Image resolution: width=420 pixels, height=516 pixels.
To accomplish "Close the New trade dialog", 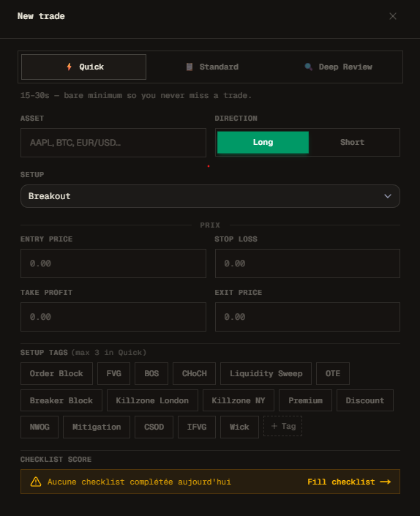I will point(393,16).
